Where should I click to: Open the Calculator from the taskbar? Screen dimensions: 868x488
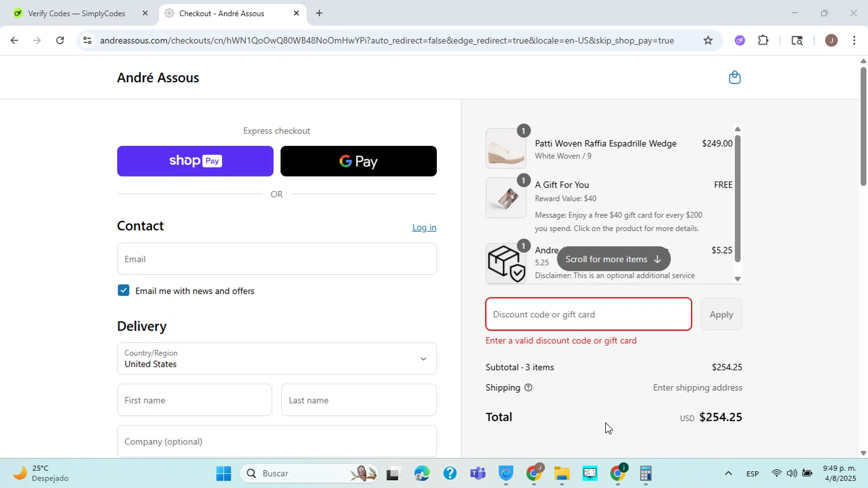[646, 474]
